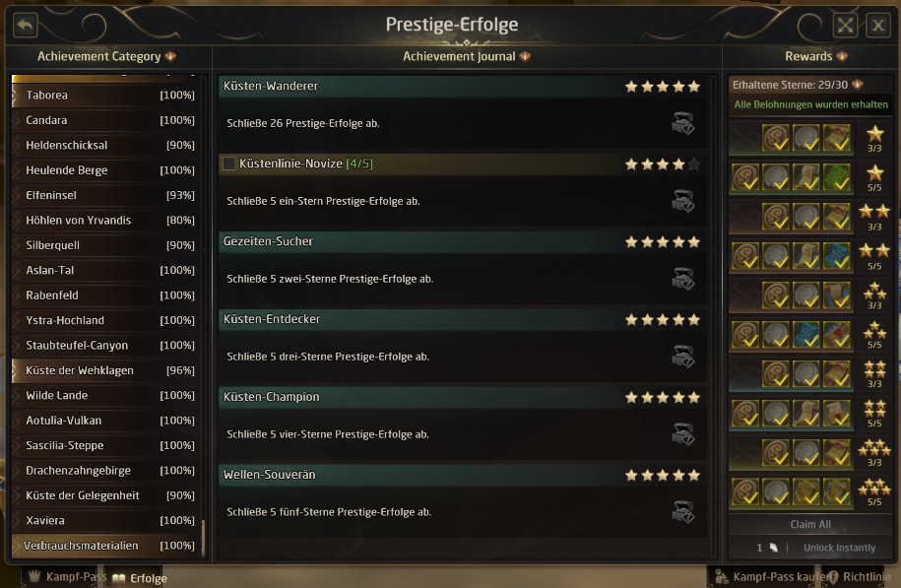Expand the Verbrauchsmaterialien category
The width and height of the screenshot is (901, 588).
[x=81, y=546]
